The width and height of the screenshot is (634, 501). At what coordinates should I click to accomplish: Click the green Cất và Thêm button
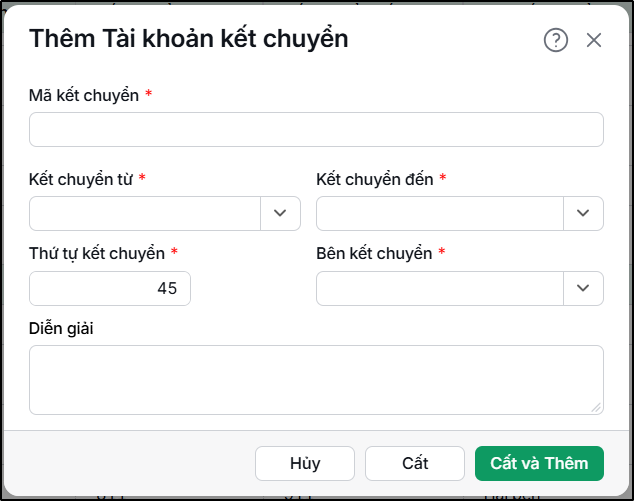point(539,463)
